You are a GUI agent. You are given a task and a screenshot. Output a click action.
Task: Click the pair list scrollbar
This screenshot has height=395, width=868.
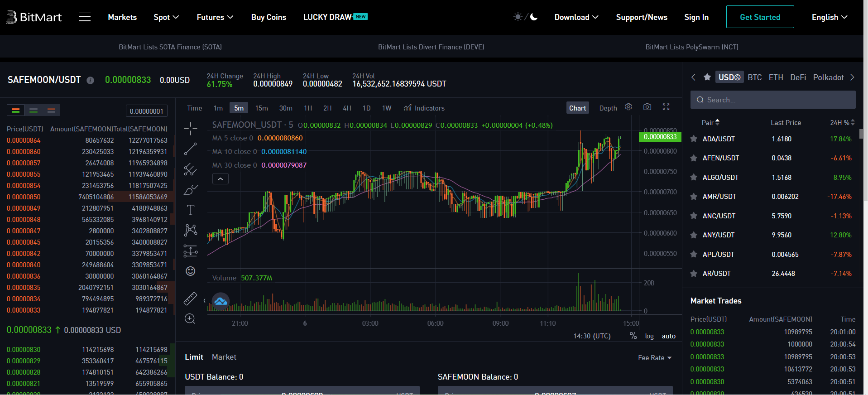click(x=861, y=134)
